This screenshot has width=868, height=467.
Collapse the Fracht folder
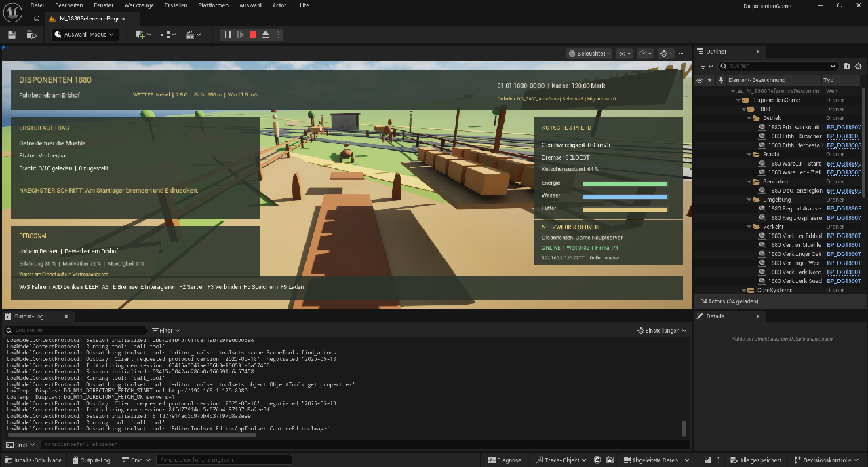748,154
